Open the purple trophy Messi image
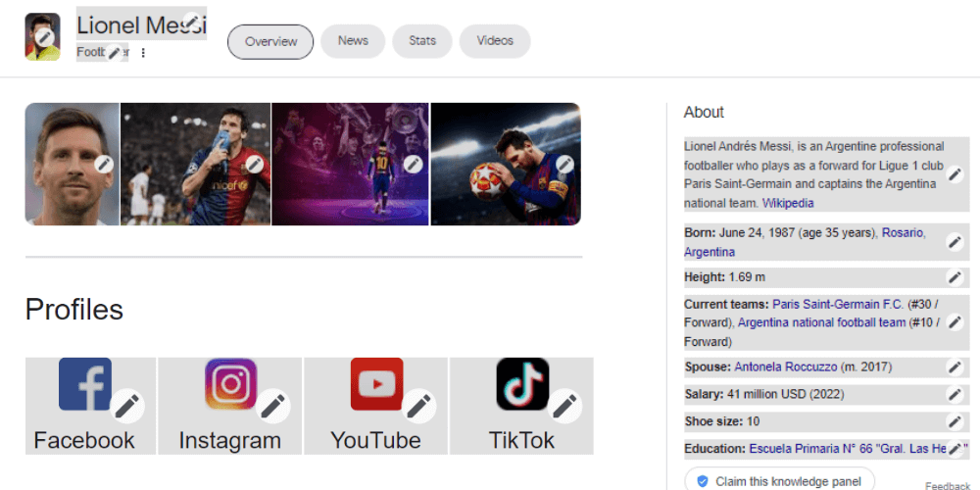The image size is (980, 490). [x=351, y=164]
